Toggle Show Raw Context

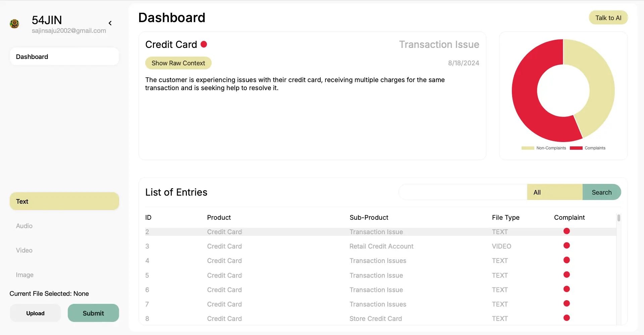178,63
